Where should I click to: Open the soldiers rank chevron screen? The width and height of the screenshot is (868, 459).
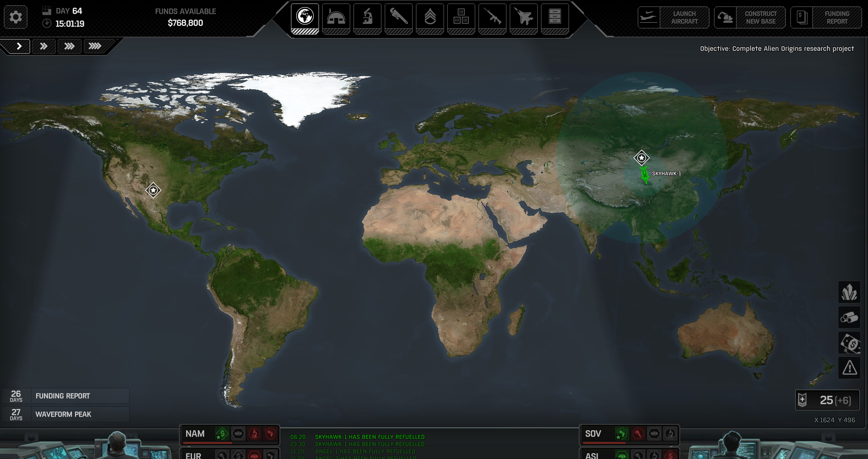430,17
